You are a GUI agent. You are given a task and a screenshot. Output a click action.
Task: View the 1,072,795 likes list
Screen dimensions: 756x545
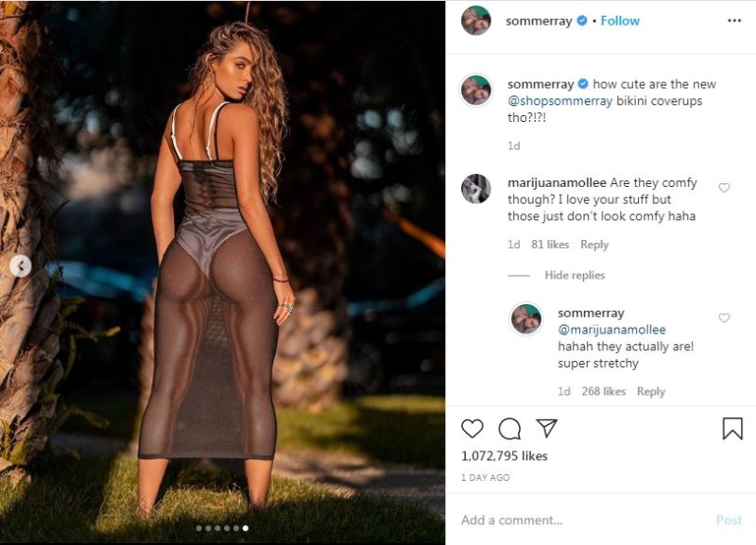[x=504, y=456]
